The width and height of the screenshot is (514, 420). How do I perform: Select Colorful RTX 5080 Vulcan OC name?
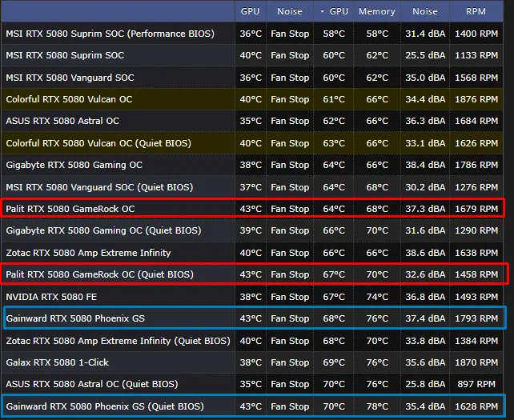tap(69, 99)
